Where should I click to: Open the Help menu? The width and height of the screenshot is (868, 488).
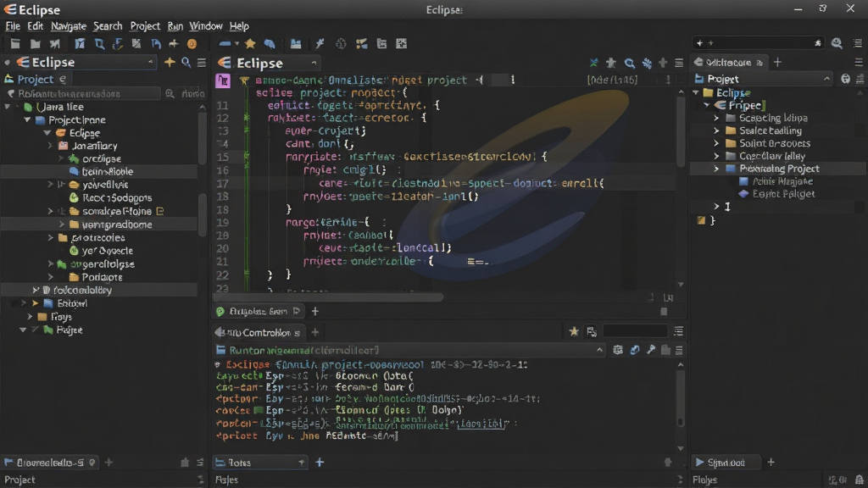[239, 26]
